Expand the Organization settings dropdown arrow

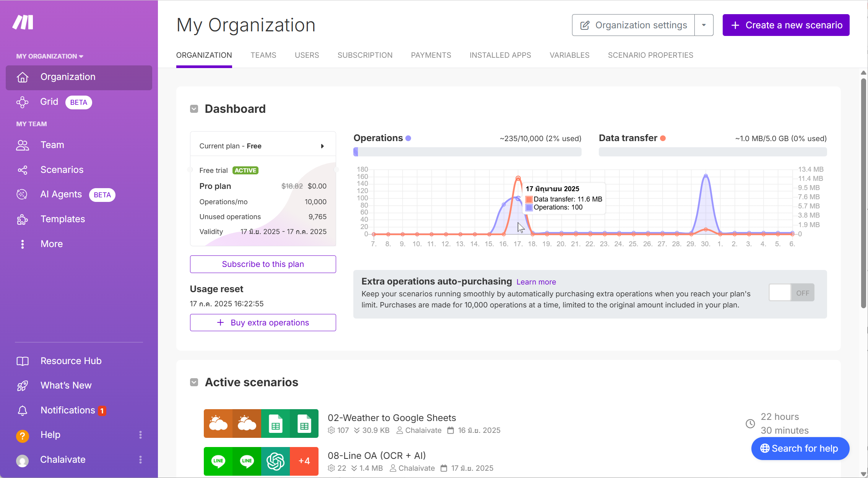pyautogui.click(x=704, y=25)
